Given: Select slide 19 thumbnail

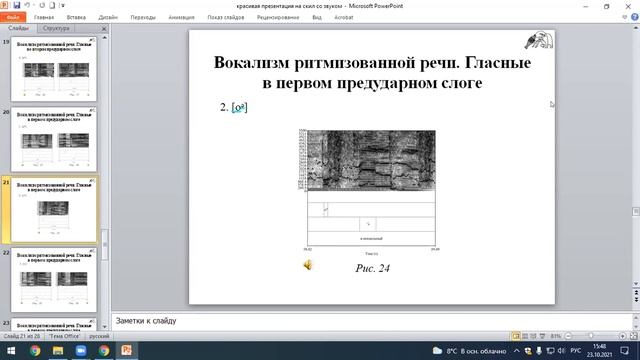Looking at the screenshot, I should (53, 69).
